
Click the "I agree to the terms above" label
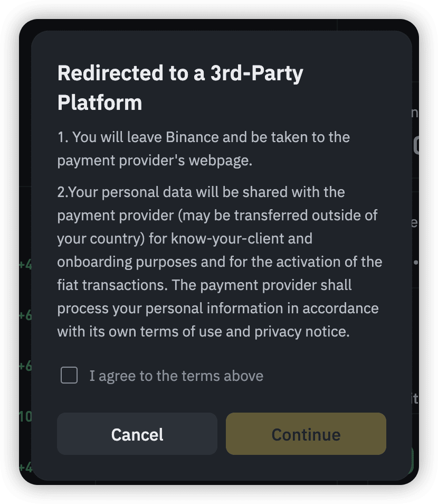pyautogui.click(x=176, y=376)
